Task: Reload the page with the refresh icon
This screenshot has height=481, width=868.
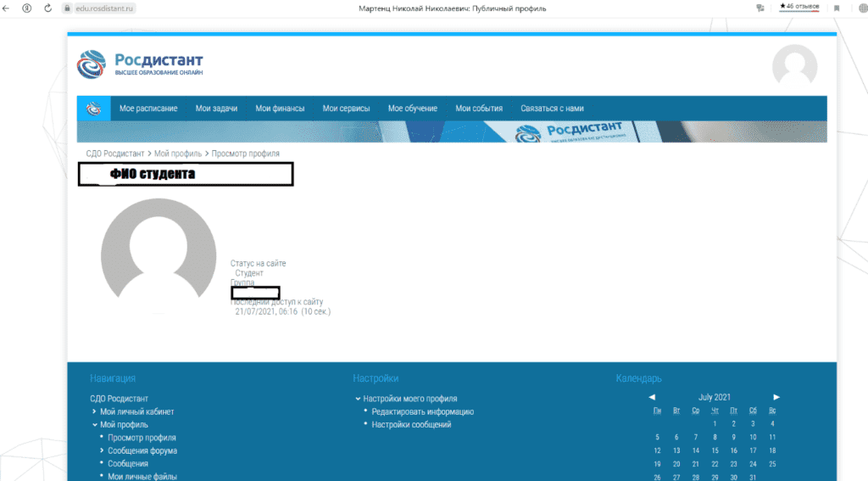Action: (x=47, y=8)
